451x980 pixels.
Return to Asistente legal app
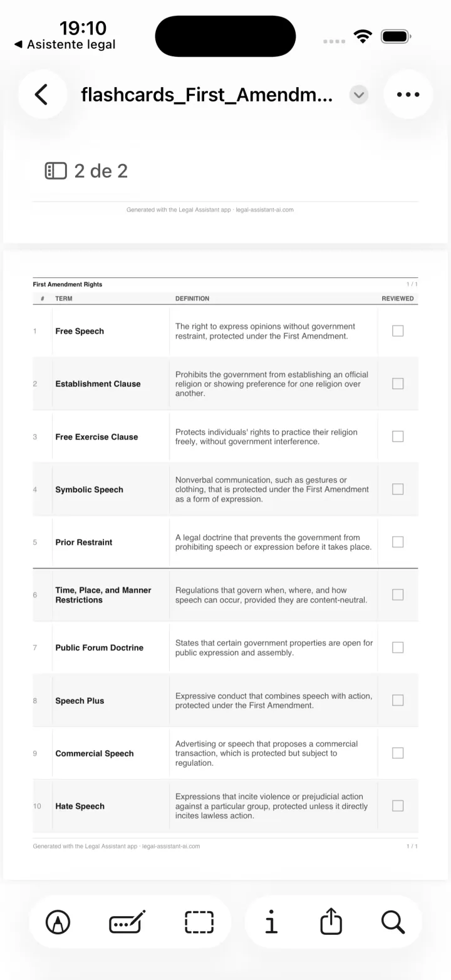pos(65,44)
